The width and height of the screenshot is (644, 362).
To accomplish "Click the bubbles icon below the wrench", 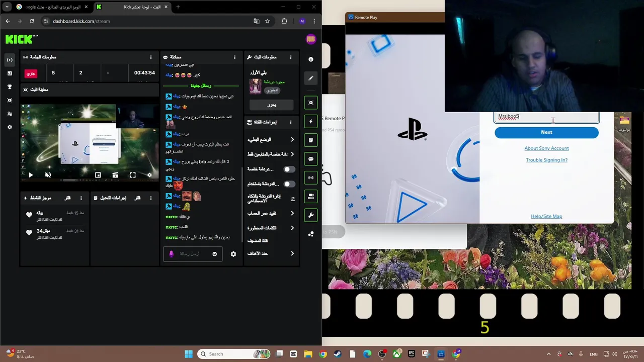I will pyautogui.click(x=311, y=234).
